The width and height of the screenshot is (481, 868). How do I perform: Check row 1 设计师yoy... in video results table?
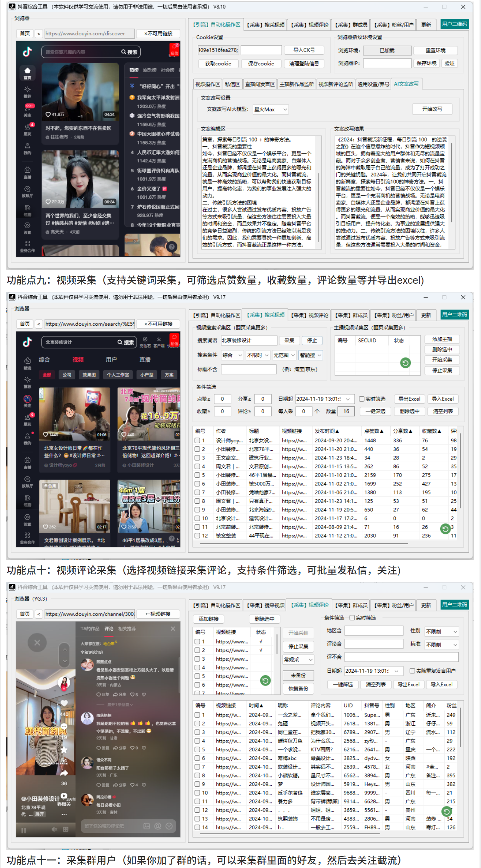tap(197, 440)
